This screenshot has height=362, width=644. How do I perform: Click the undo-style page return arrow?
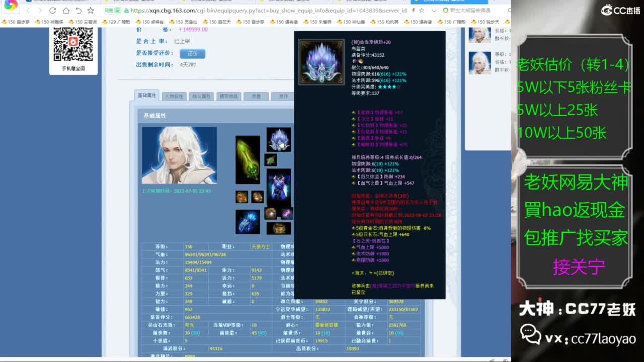coord(79,11)
